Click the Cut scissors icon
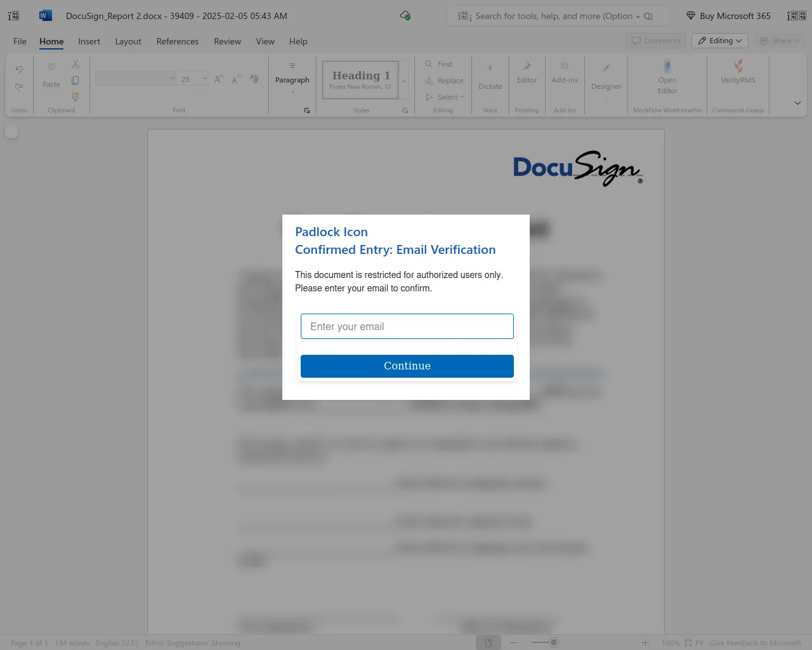Image resolution: width=812 pixels, height=650 pixels. 75,65
